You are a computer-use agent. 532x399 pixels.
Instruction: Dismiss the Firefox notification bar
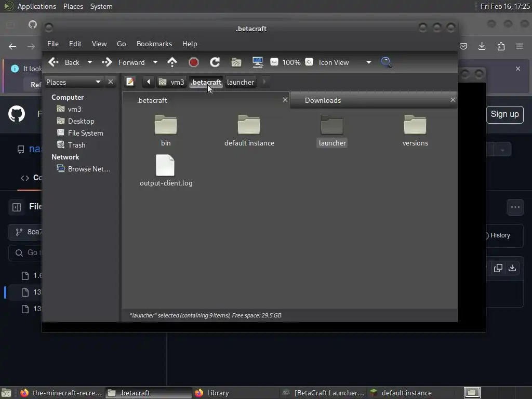tap(518, 69)
